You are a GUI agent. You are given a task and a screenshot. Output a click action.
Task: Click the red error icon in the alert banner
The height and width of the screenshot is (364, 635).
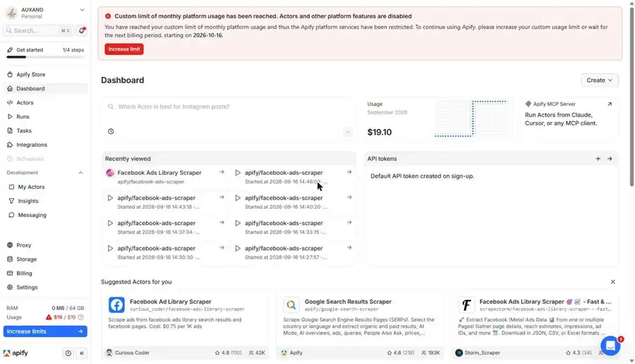point(108,16)
